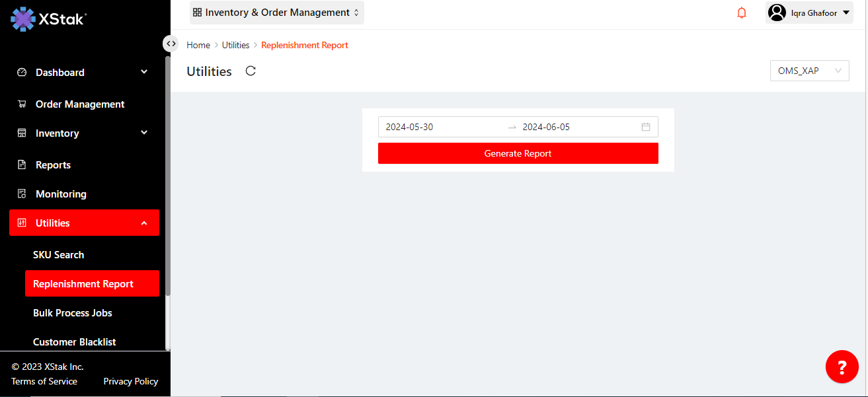Collapse the Utilities menu section
The image size is (868, 397).
(144, 223)
